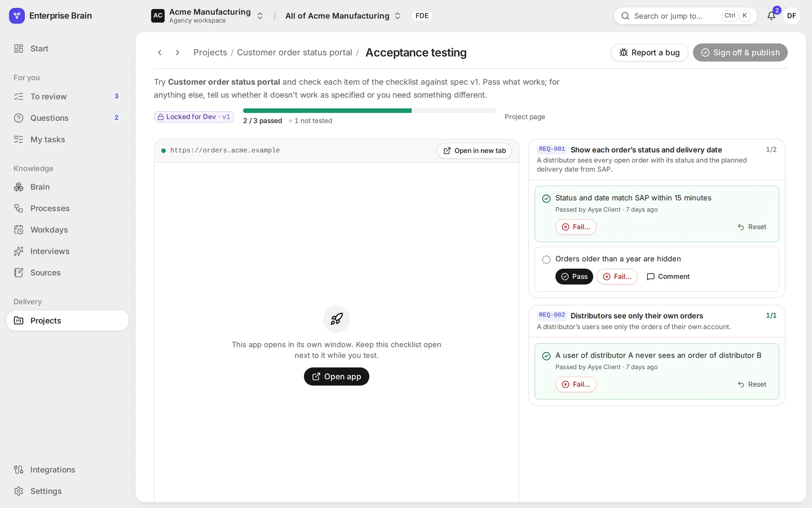Click the AC workspace avatar
The height and width of the screenshot is (508, 812).
(x=158, y=16)
